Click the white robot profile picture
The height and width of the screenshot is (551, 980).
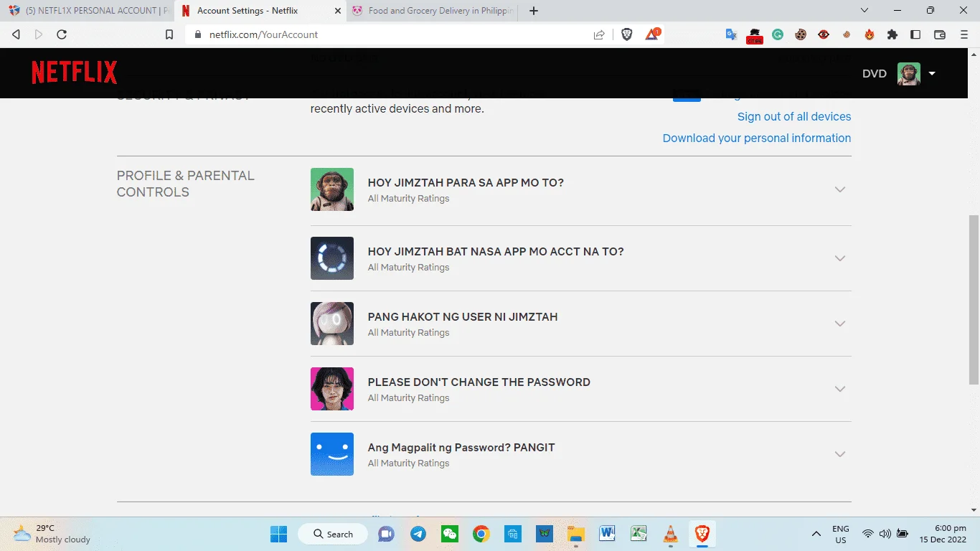pyautogui.click(x=332, y=324)
